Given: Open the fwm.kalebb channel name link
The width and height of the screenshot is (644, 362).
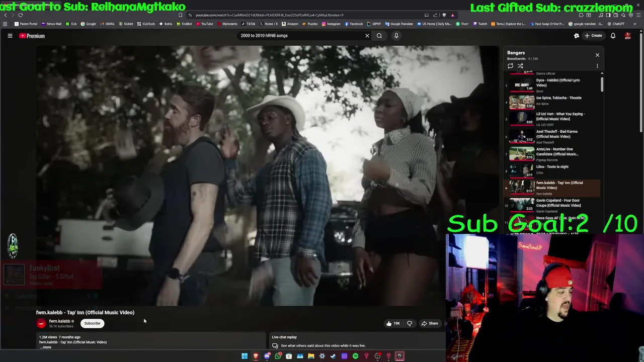Looking at the screenshot, I should coord(59,321).
